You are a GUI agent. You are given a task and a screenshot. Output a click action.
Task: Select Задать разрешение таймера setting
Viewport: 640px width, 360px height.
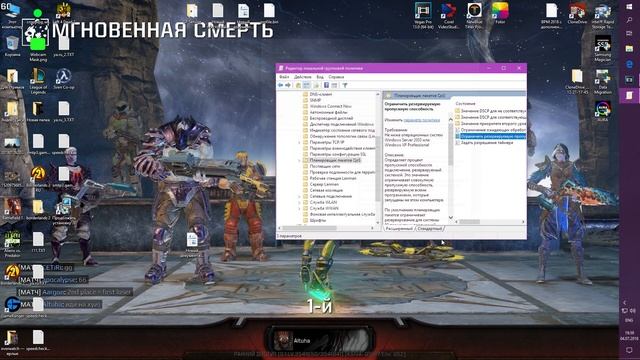[x=487, y=143]
